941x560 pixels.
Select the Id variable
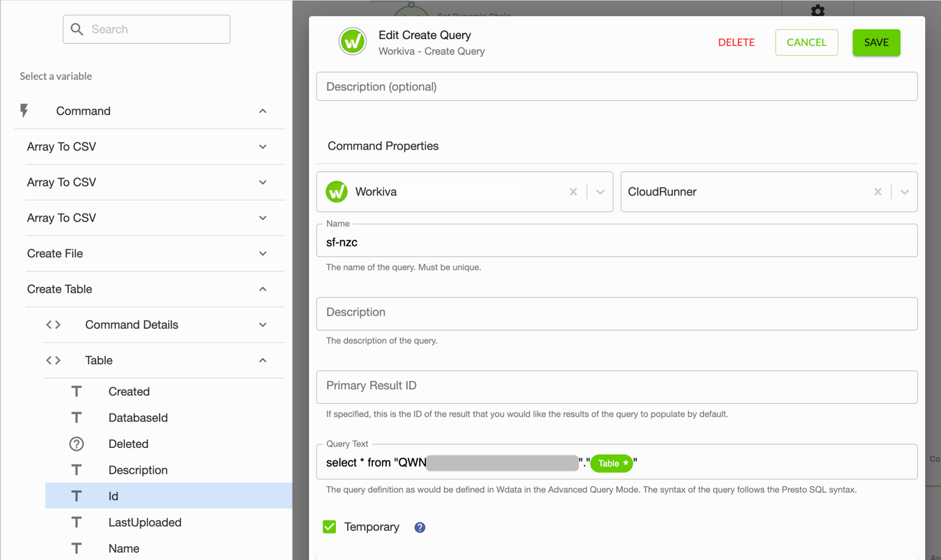click(x=169, y=496)
